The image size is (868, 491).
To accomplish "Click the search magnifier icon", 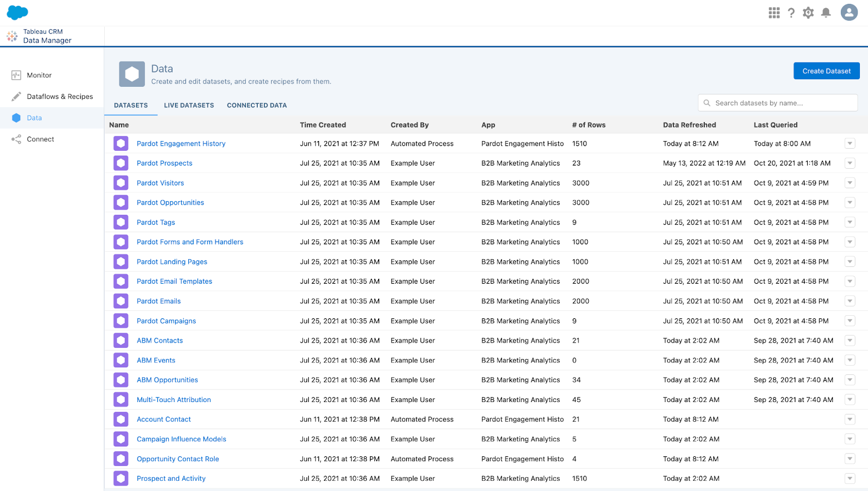I will pos(707,103).
